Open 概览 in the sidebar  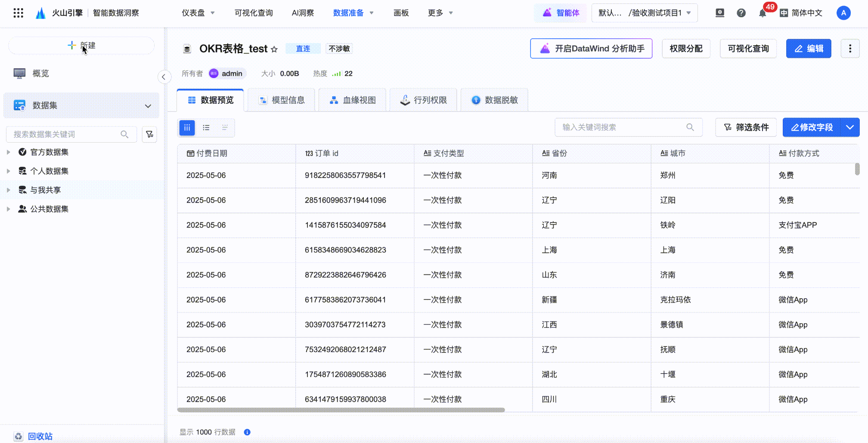pos(40,74)
